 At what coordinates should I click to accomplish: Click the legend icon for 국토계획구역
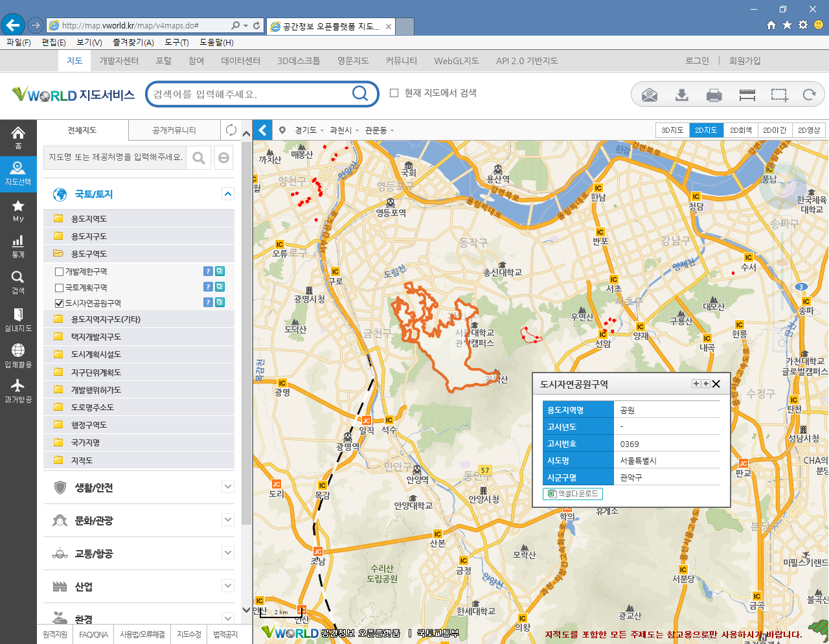click(x=220, y=287)
